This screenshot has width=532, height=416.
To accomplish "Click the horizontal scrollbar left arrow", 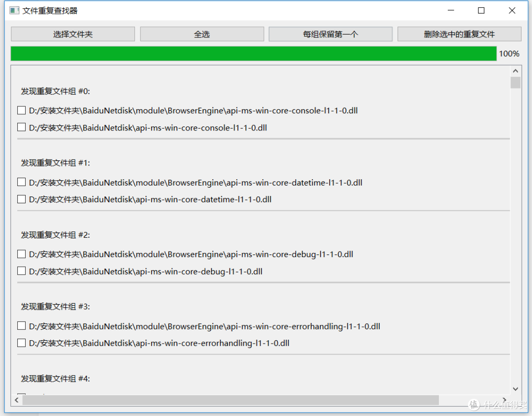I will tap(17, 400).
